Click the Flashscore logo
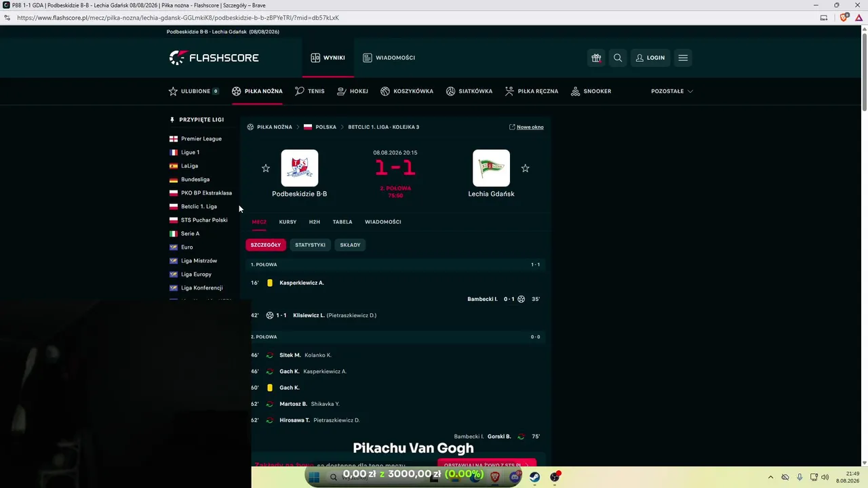Image resolution: width=868 pixels, height=488 pixels. coord(214,58)
